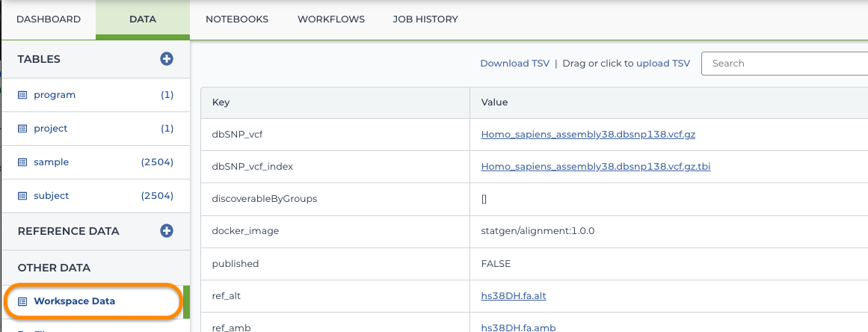Add a new table with plus icon
This screenshot has width=868, height=332.
pos(167,58)
